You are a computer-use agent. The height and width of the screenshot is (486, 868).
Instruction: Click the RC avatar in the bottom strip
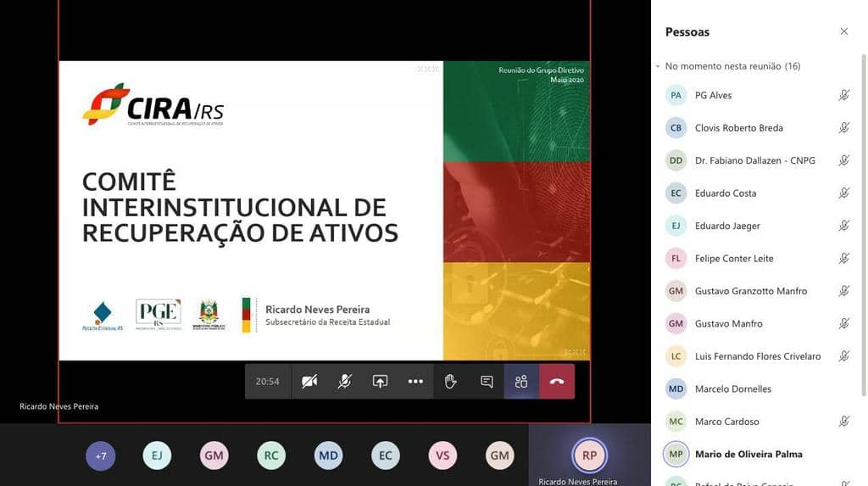(x=271, y=455)
